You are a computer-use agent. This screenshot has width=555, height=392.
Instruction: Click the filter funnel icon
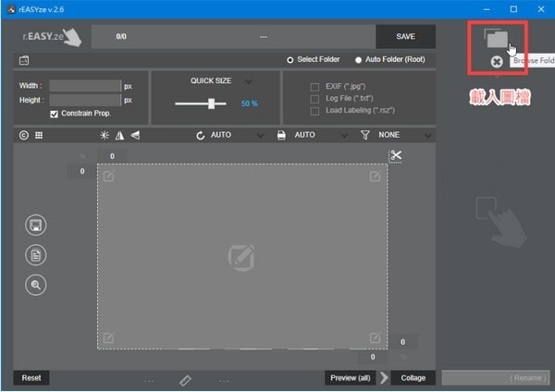point(365,135)
